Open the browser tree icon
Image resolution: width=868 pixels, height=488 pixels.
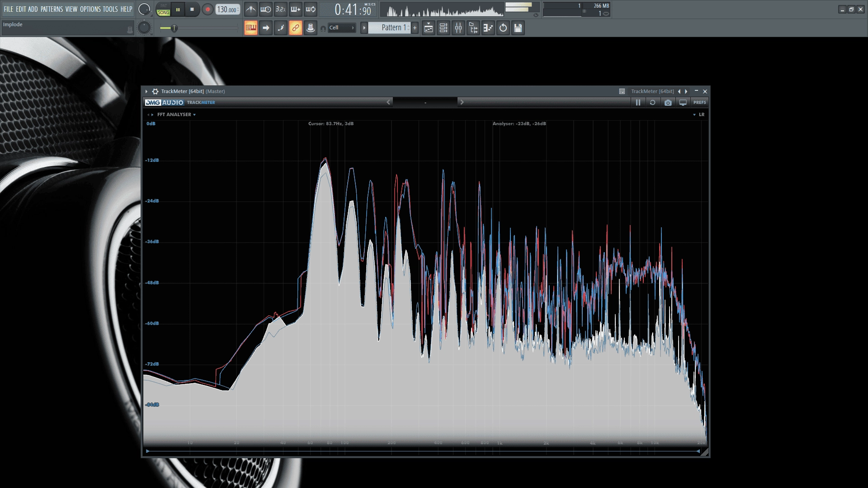tap(473, 28)
